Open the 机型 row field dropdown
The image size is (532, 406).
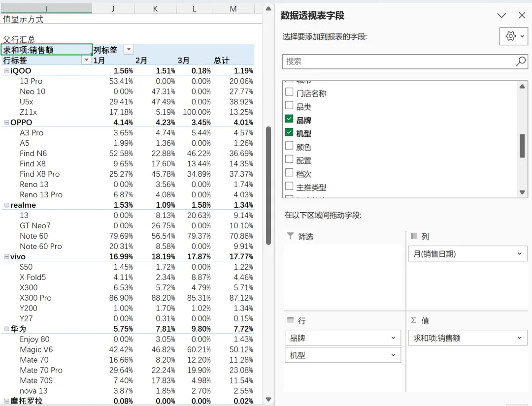[x=393, y=355]
